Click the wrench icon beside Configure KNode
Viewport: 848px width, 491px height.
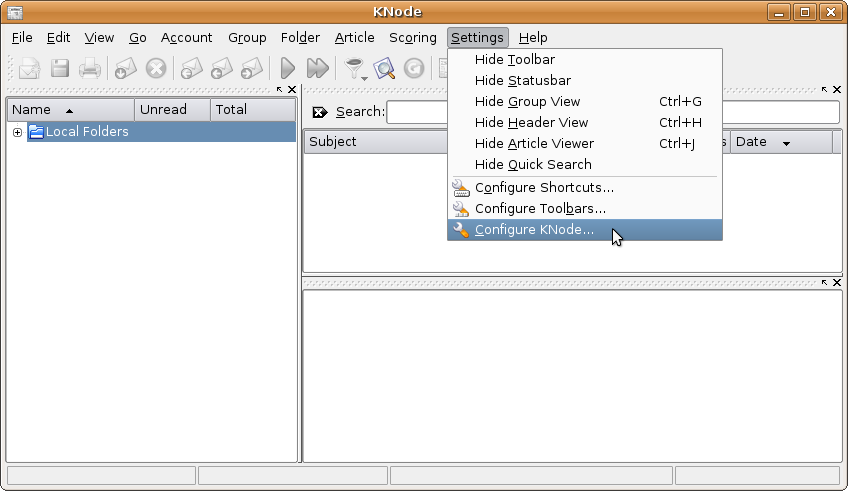461,230
